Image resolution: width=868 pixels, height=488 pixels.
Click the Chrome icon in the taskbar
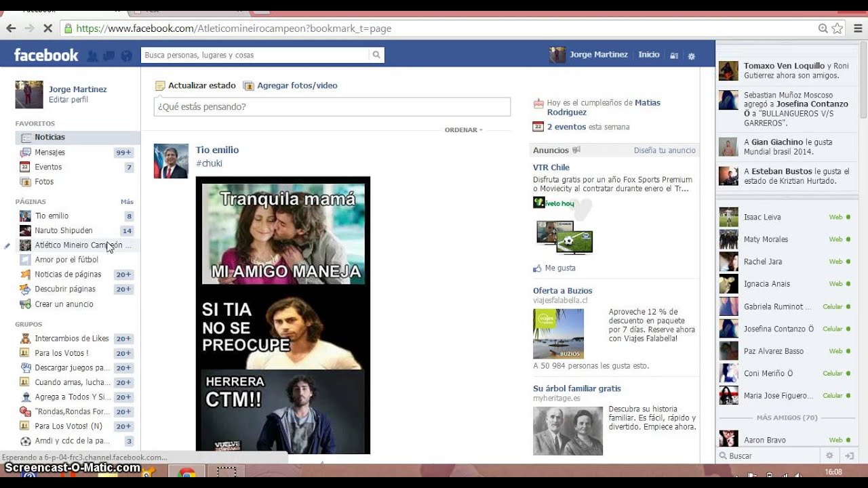click(186, 474)
